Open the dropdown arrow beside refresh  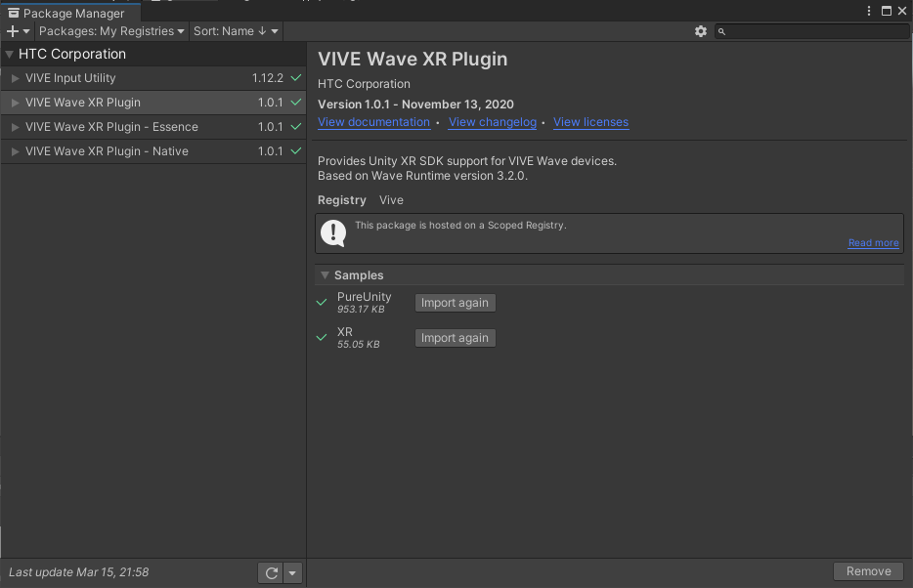(x=292, y=573)
